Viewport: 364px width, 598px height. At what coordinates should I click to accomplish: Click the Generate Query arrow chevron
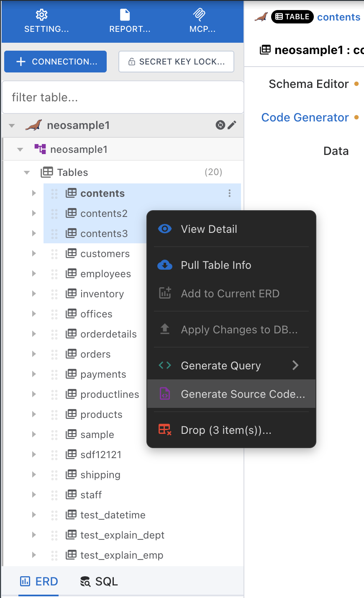[x=295, y=365]
